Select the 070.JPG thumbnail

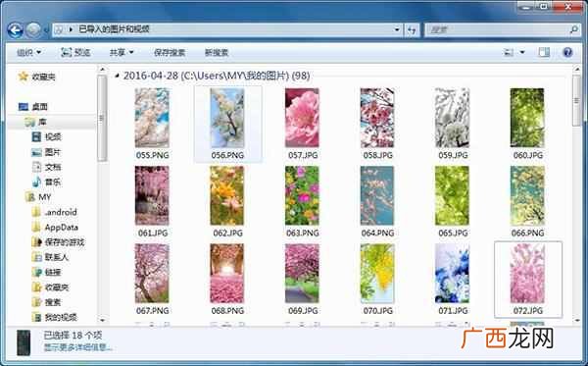click(377, 274)
